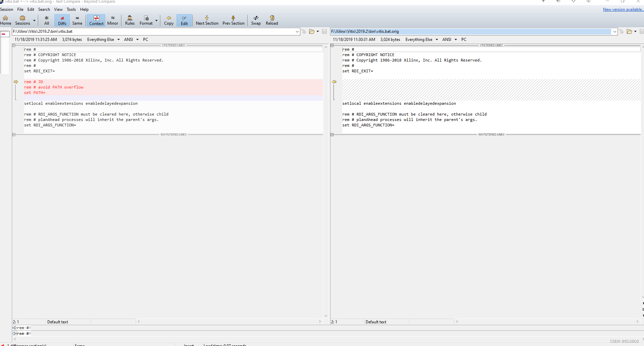Viewport: 644px width, 346px height.
Task: Toggle the Same lines filter
Action: coord(77,20)
